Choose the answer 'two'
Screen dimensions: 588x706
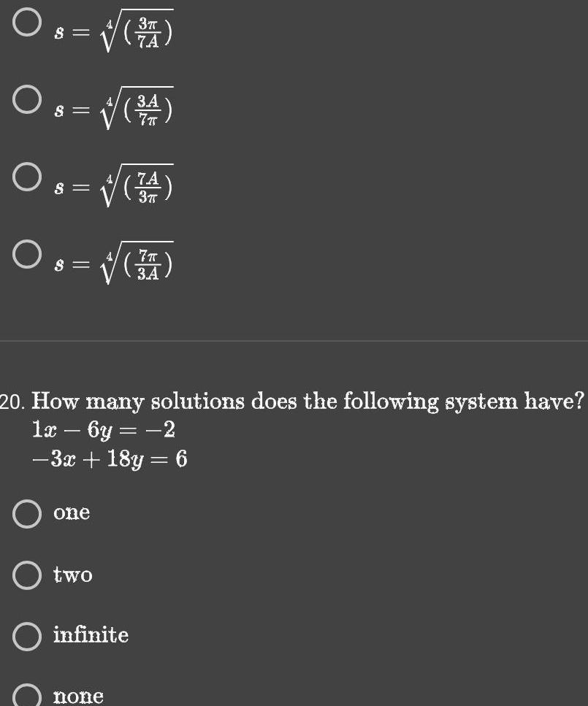26,576
